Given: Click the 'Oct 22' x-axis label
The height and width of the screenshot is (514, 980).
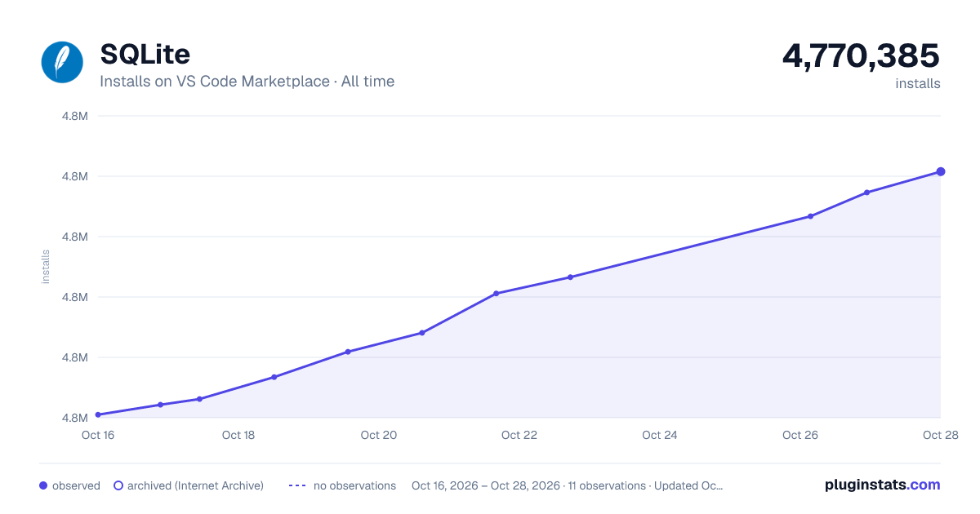Looking at the screenshot, I should point(519,435).
